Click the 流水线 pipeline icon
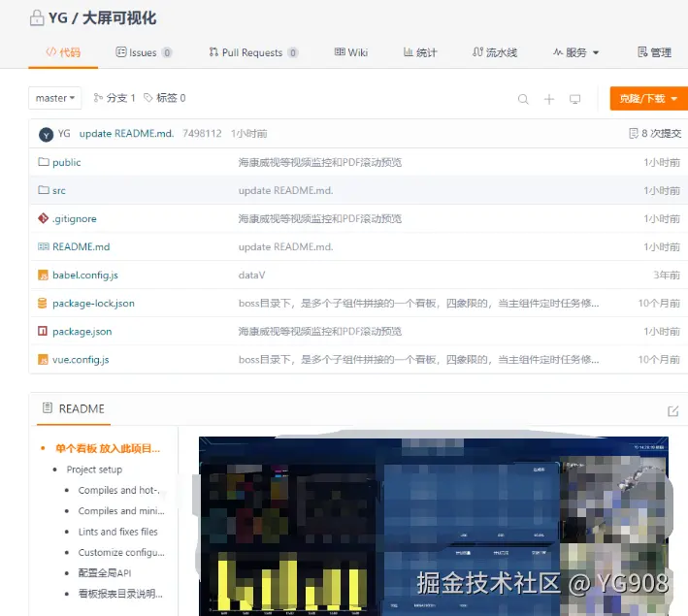The width and height of the screenshot is (688, 616). [477, 52]
